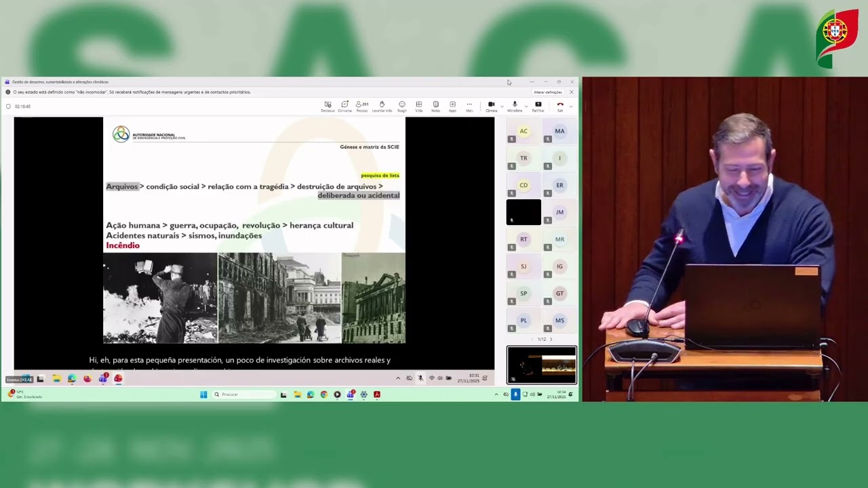The width and height of the screenshot is (868, 488).
Task: Click the Incêndio red heading in the slide
Action: (123, 245)
